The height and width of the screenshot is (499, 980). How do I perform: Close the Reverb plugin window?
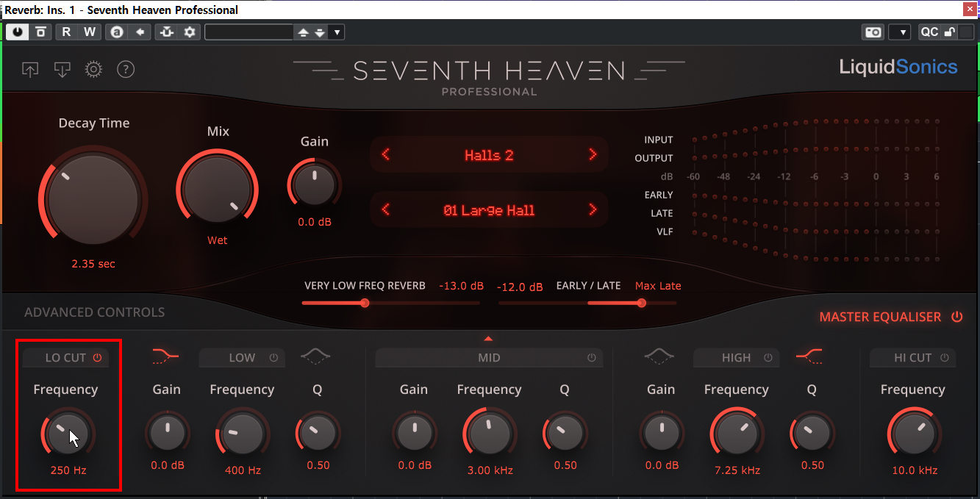(x=970, y=9)
